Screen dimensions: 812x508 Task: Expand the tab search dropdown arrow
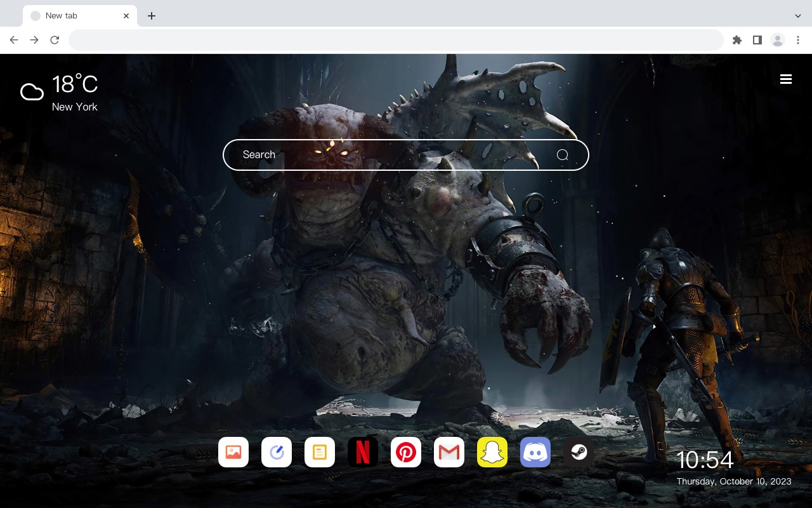point(798,16)
